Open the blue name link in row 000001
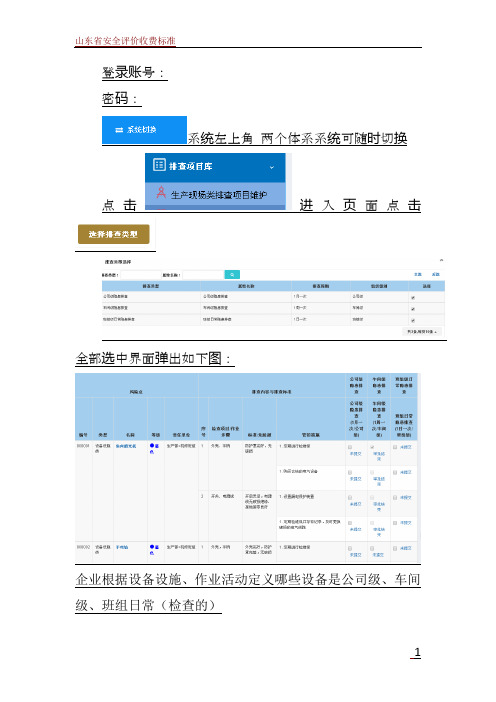The width and height of the screenshot is (496, 702). point(126,446)
